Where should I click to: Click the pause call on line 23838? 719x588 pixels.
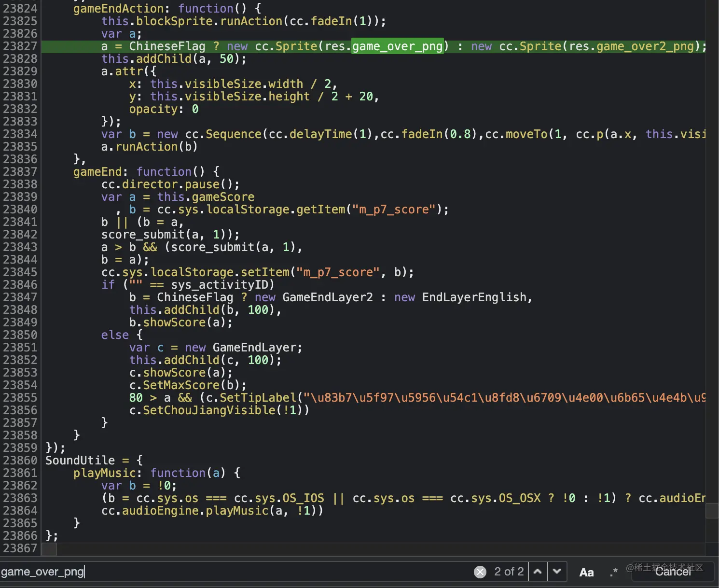click(202, 184)
